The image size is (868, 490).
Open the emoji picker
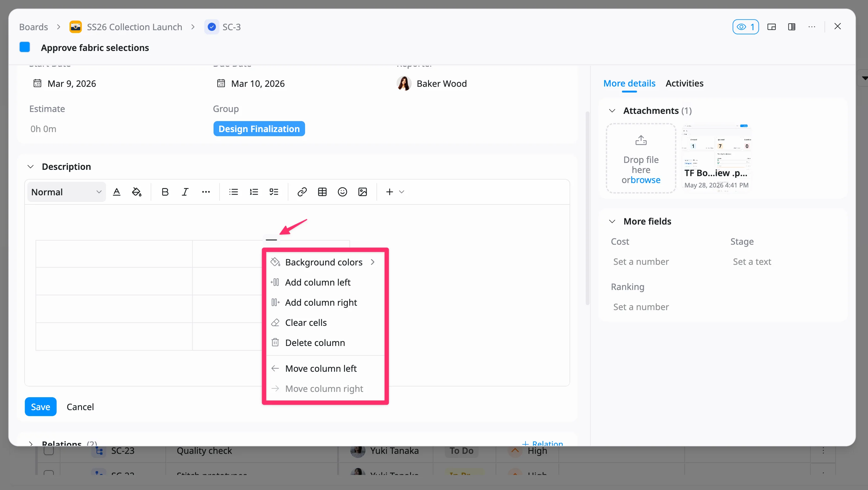click(342, 192)
